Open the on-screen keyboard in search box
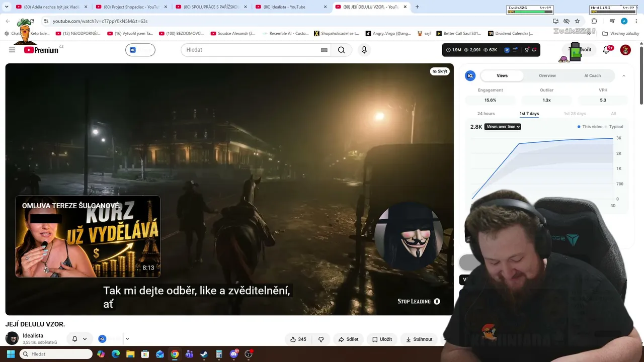 tap(324, 50)
